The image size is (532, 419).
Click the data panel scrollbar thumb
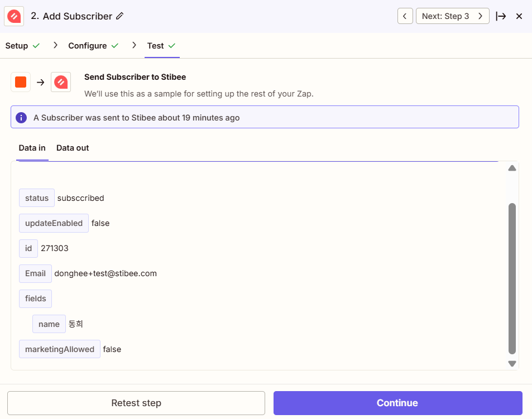(512, 278)
